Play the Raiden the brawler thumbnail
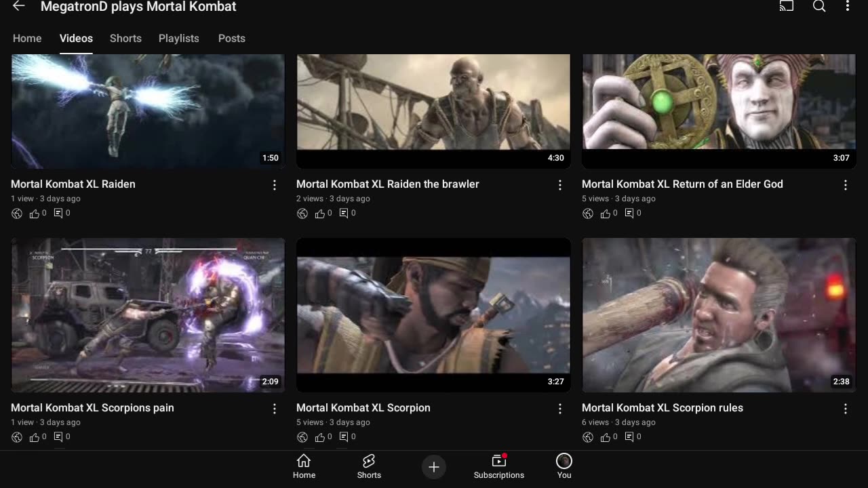868x488 pixels. (x=433, y=111)
